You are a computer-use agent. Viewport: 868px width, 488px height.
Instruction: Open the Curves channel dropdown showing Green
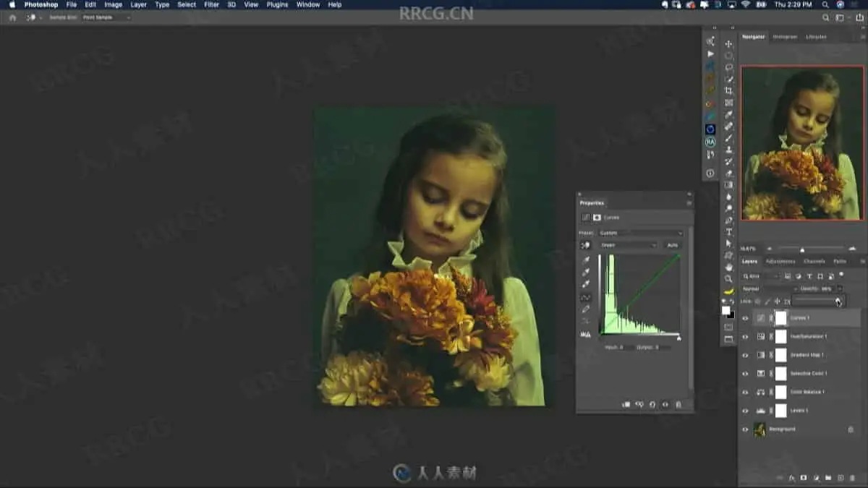pyautogui.click(x=628, y=245)
